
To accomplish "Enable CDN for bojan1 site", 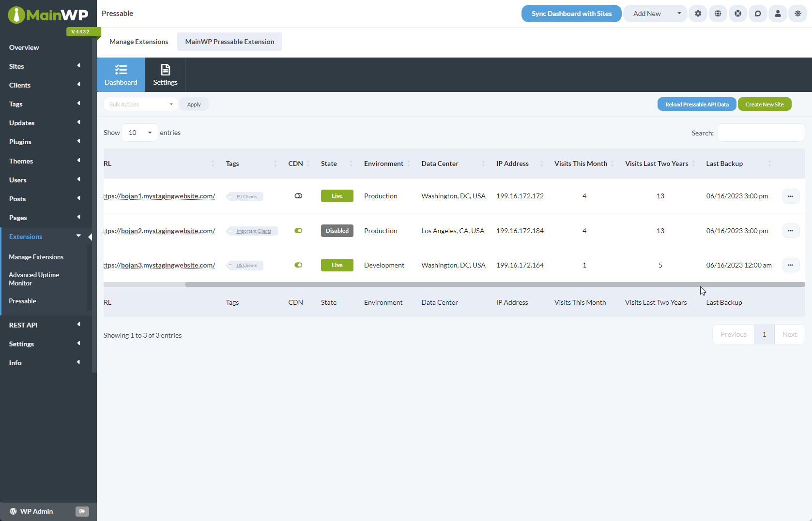I will 298,195.
